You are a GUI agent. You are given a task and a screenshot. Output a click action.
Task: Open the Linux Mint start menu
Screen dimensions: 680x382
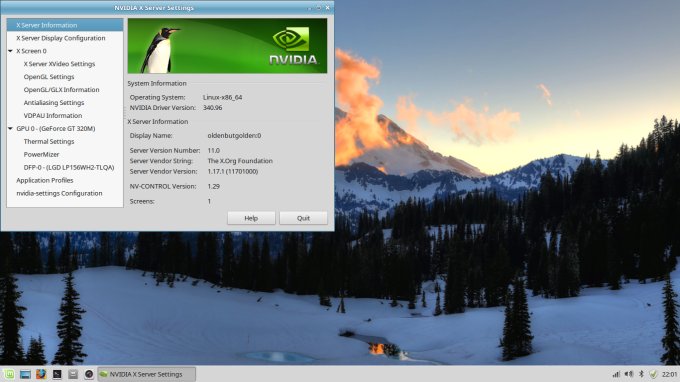9,374
